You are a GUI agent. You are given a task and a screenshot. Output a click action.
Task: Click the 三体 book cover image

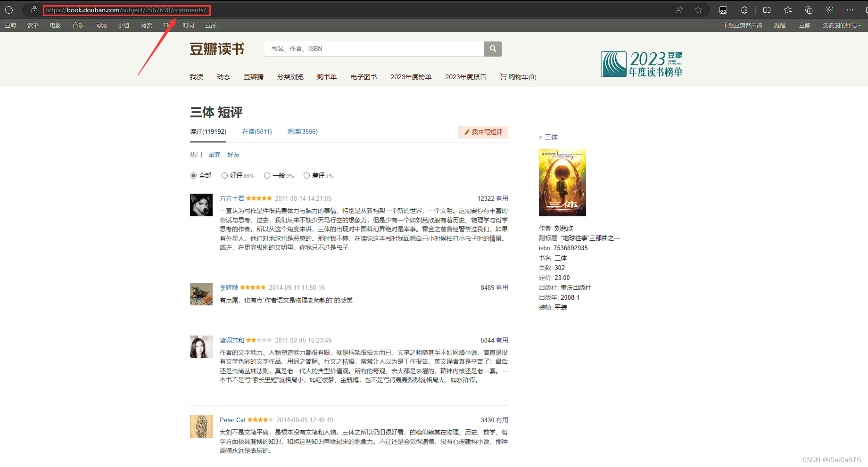tap(562, 183)
